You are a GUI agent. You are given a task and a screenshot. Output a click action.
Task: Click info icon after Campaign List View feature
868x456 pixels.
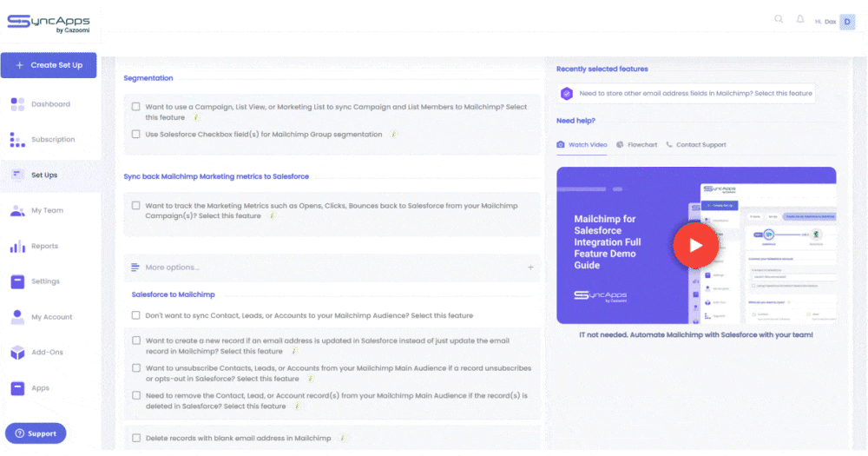pyautogui.click(x=196, y=117)
